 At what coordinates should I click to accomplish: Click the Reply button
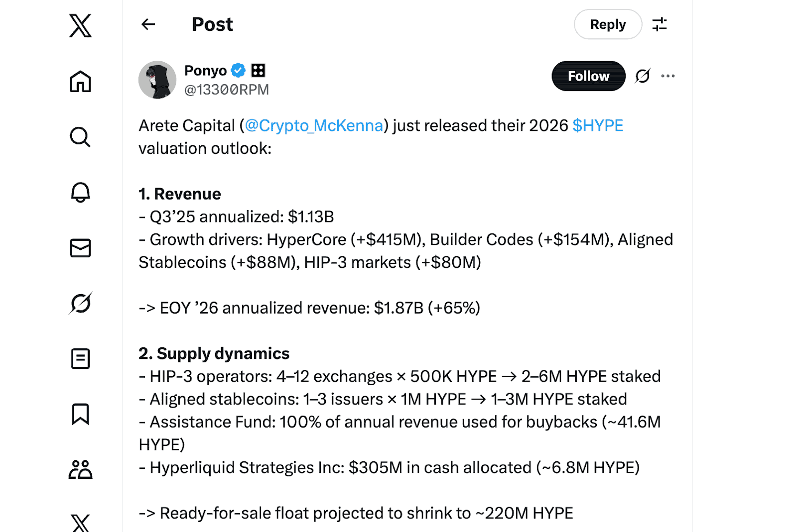click(x=608, y=24)
